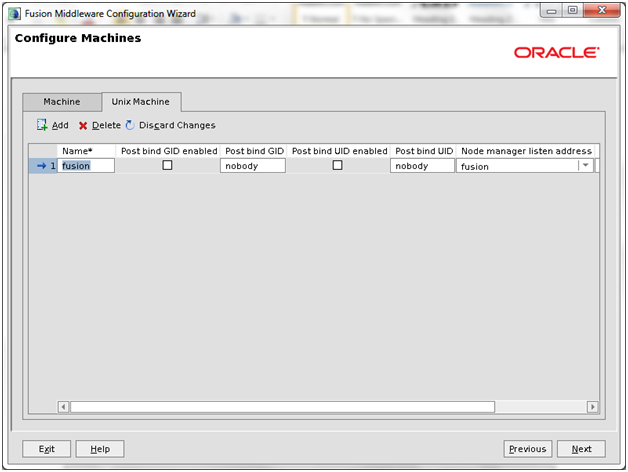Click the wizard application icon in title bar
The width and height of the screenshot is (628, 472).
pos(14,14)
